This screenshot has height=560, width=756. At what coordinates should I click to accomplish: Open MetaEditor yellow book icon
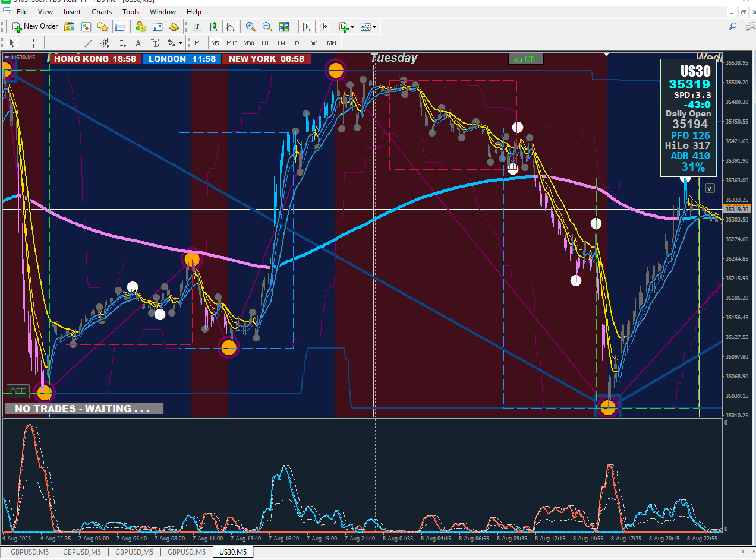[x=174, y=27]
